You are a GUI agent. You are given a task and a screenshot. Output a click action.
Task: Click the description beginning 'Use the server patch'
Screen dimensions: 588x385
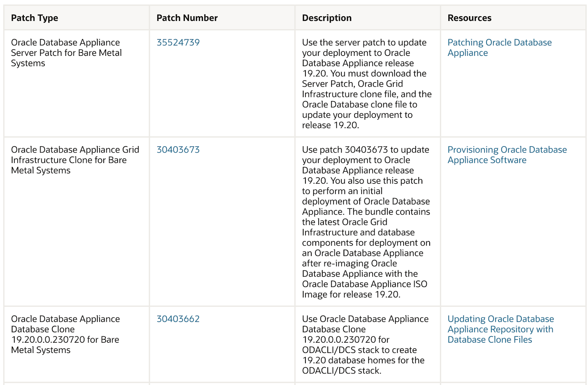366,84
